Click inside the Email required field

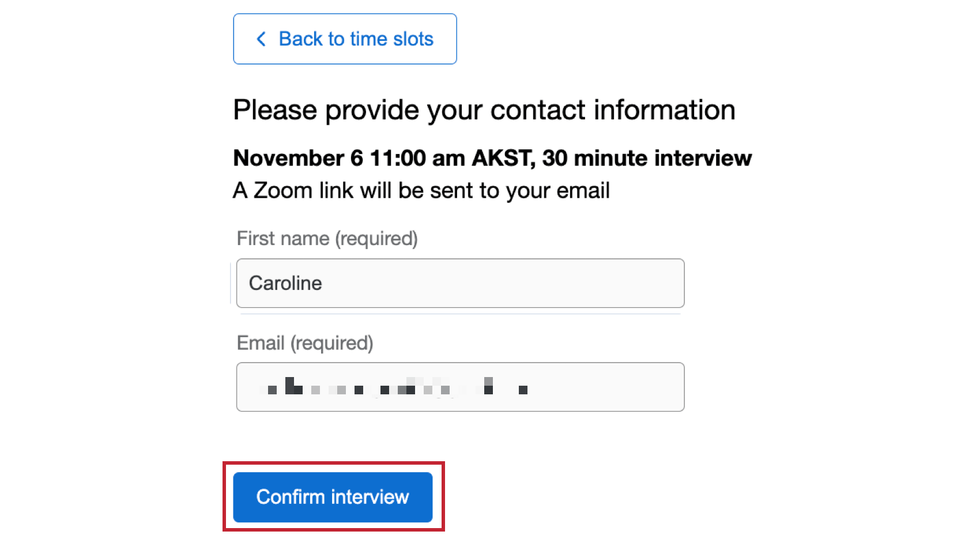point(459,387)
